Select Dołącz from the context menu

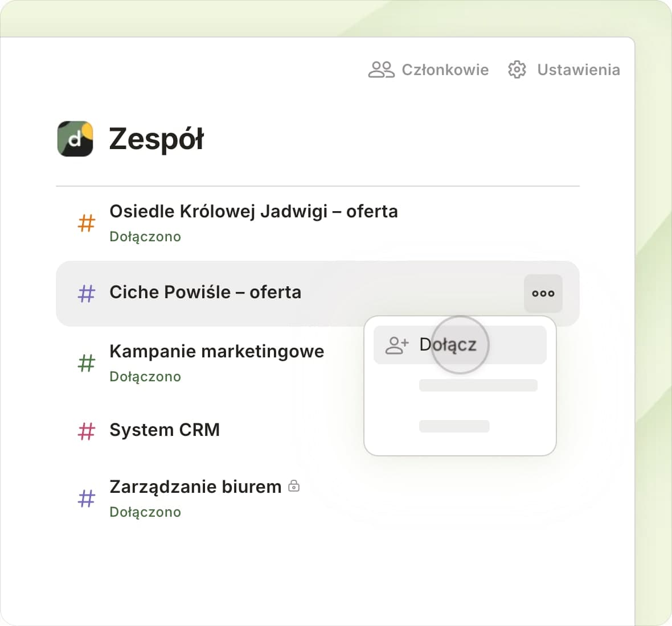pos(448,345)
